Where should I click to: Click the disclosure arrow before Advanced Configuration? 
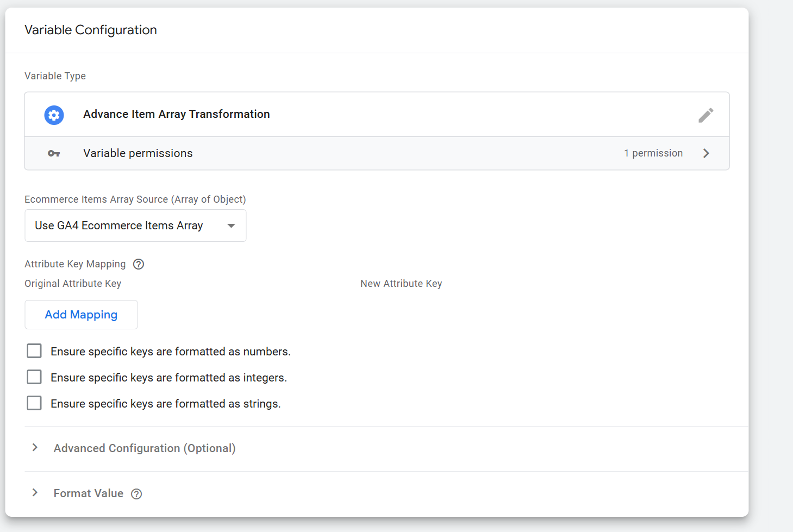point(35,448)
